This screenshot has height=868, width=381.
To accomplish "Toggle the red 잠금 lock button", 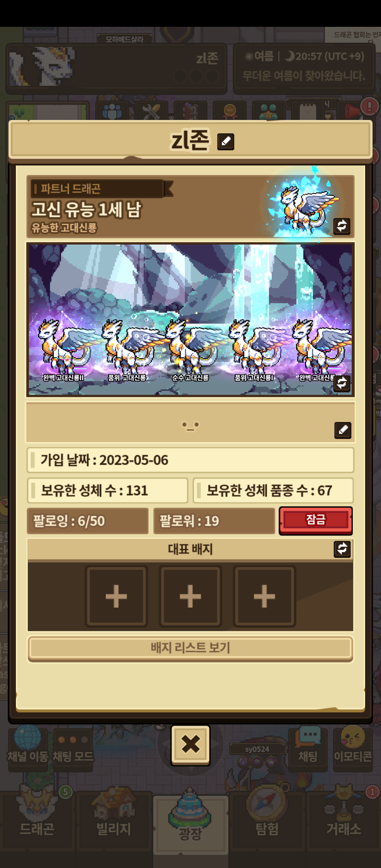I will pos(316,521).
